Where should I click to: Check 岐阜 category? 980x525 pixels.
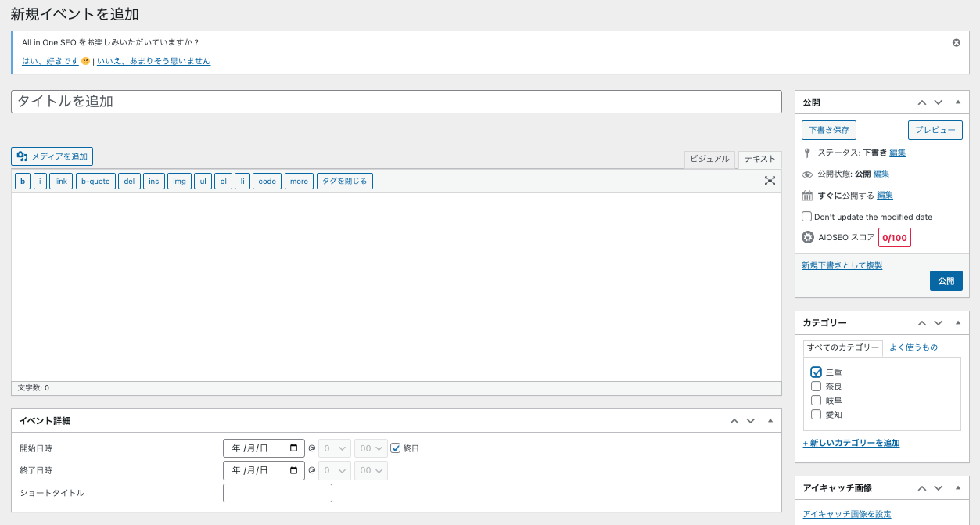(x=817, y=401)
